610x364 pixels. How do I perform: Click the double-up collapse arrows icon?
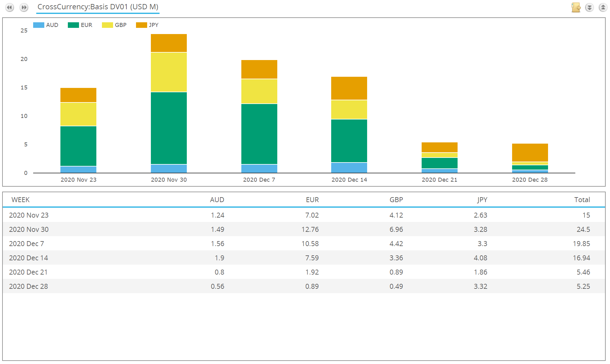pos(603,7)
